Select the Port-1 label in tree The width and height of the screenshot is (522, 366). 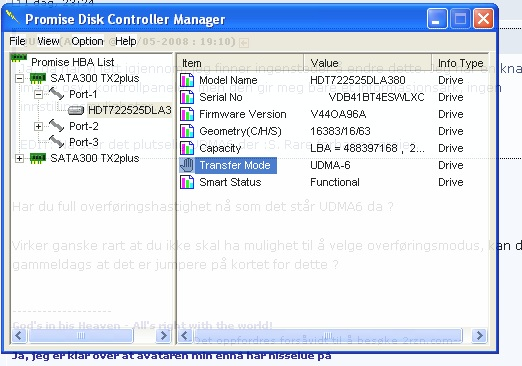pos(83,94)
